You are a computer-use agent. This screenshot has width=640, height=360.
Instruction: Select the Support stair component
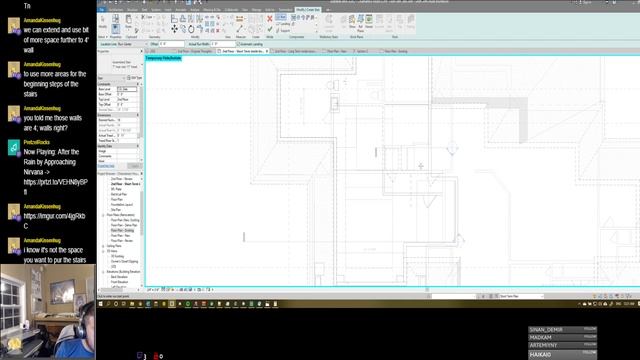(x=283, y=31)
